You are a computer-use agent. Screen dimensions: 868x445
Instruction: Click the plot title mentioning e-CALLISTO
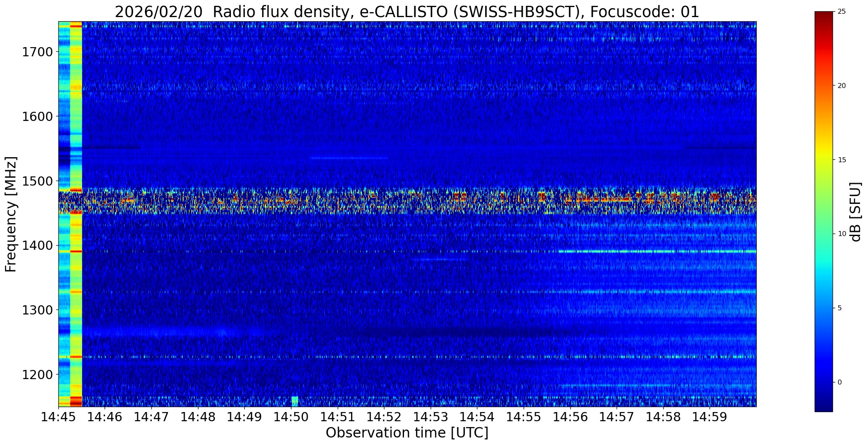coord(407,12)
